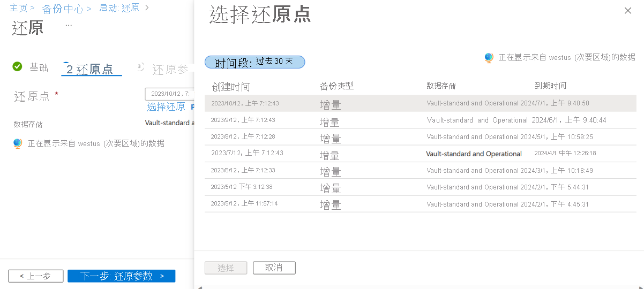
Task: Click globe icon in restore point panel
Action: (489, 58)
